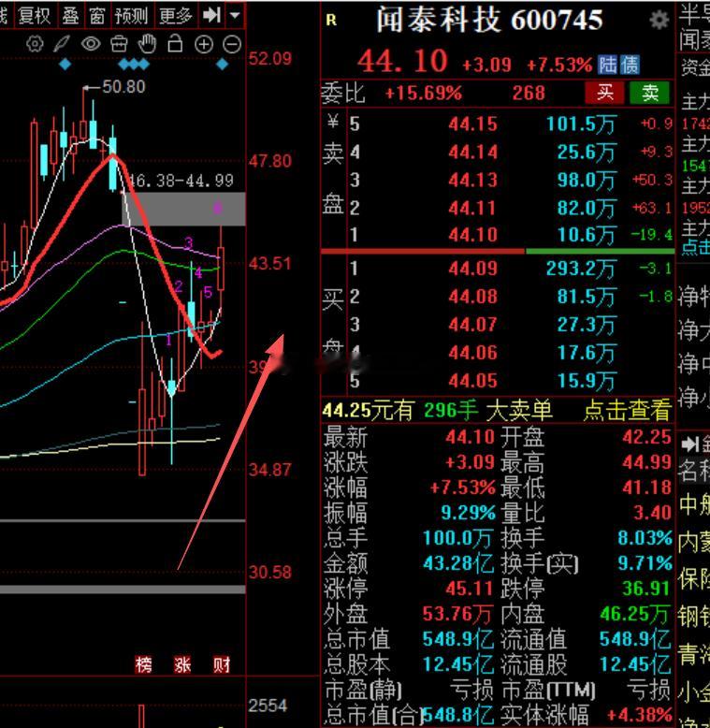Open the 更多 more menu
710x728 pixels.
[x=176, y=15]
